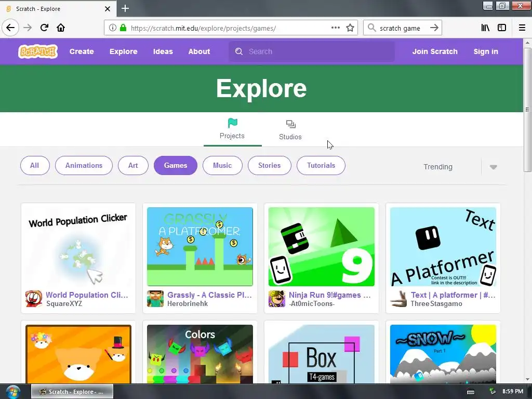Open the Trending sort selector
Image resolution: width=532 pixels, height=399 pixels.
[x=460, y=167]
